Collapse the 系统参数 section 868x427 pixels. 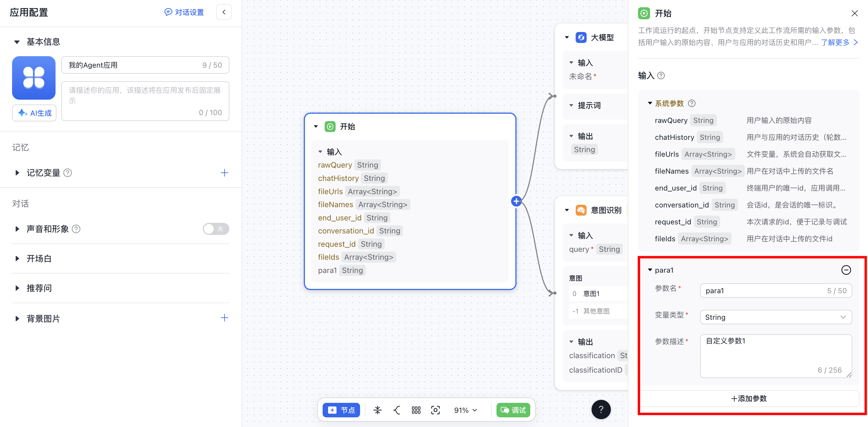(x=650, y=103)
